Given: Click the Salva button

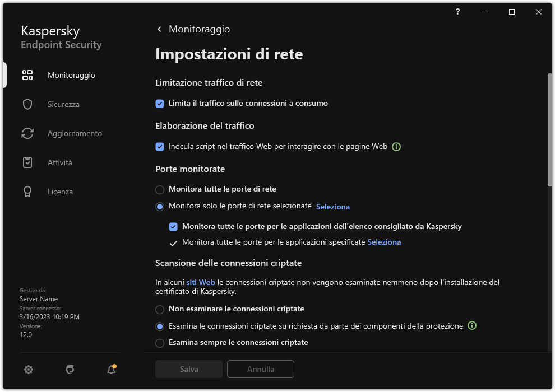Looking at the screenshot, I should tap(188, 369).
